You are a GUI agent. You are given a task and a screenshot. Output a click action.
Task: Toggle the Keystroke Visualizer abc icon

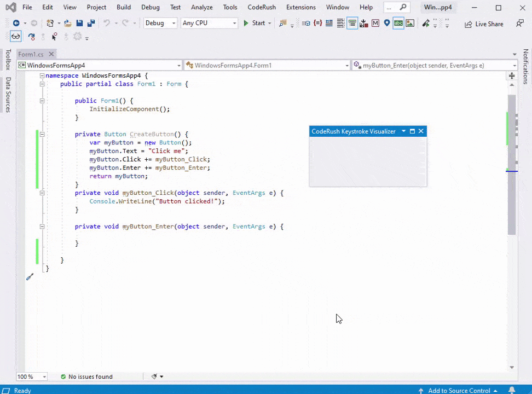tap(398, 23)
